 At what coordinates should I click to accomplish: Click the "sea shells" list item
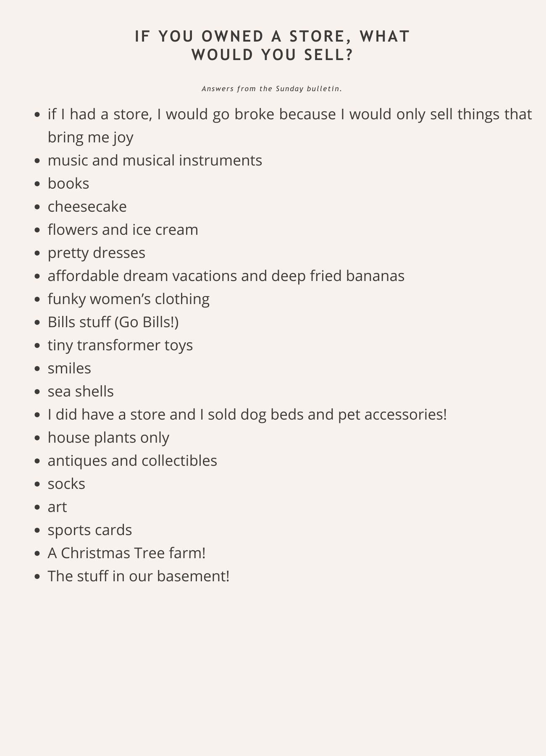pyautogui.click(x=81, y=391)
